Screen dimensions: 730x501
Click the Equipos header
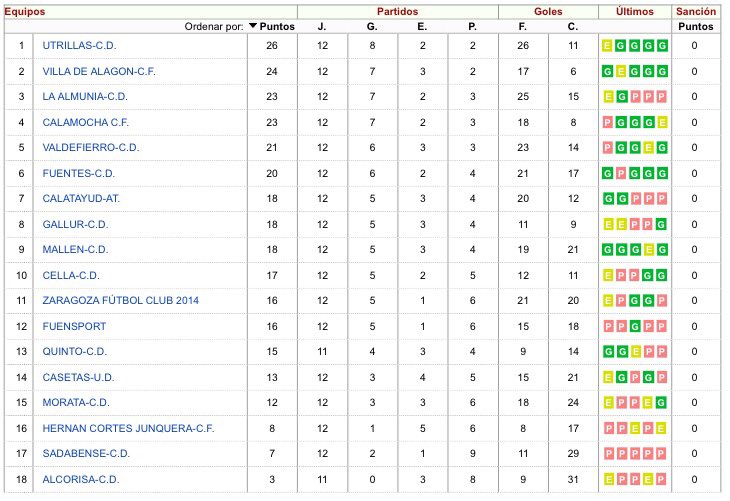pyautogui.click(x=25, y=12)
